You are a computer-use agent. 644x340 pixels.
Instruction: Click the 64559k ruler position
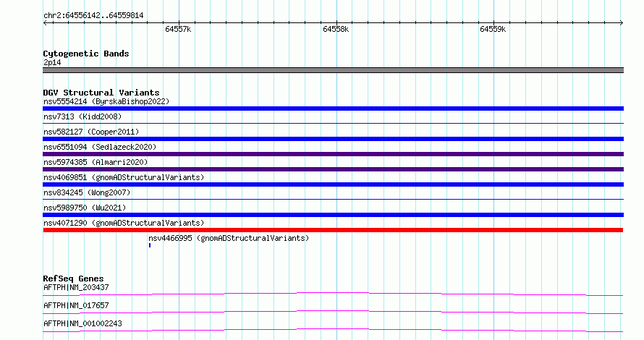coord(493,29)
